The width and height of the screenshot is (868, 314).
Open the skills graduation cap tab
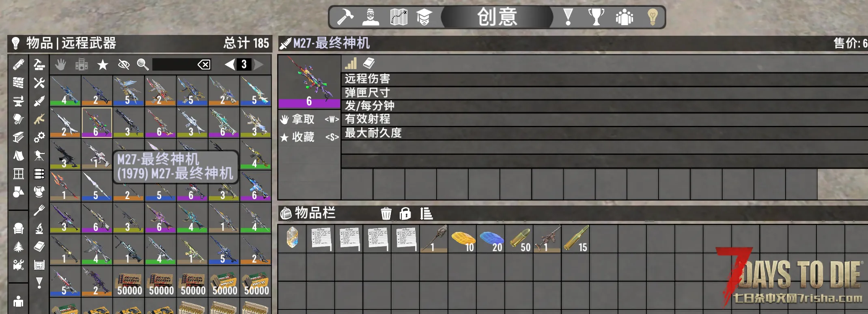click(424, 17)
